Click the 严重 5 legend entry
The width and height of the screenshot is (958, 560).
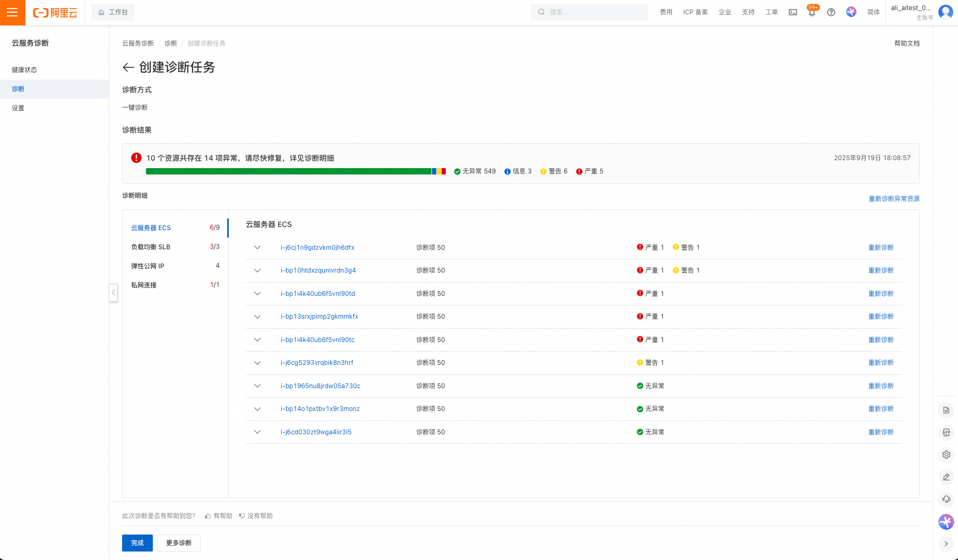[590, 171]
